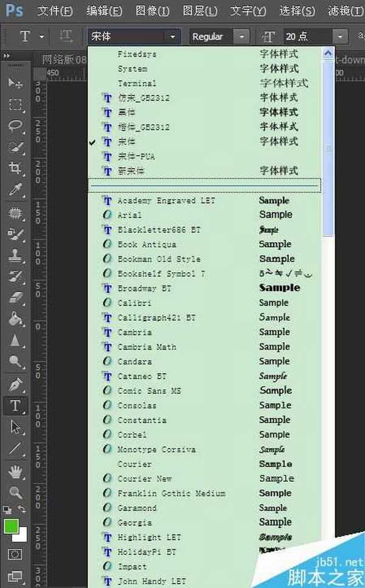Screen dimensions: 365x588
Task: Choose Arial from the font list
Action: pyautogui.click(x=130, y=215)
